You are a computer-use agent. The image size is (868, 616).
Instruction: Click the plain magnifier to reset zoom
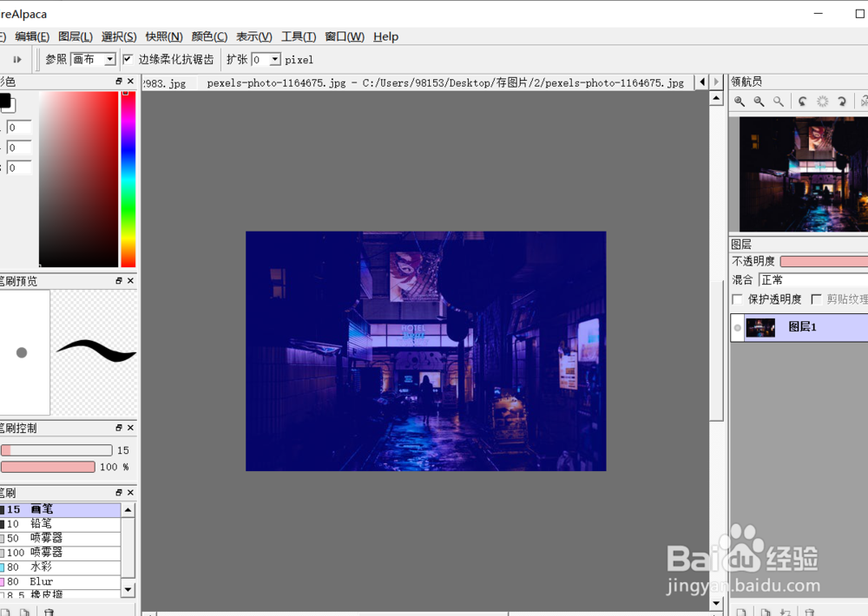(x=777, y=102)
